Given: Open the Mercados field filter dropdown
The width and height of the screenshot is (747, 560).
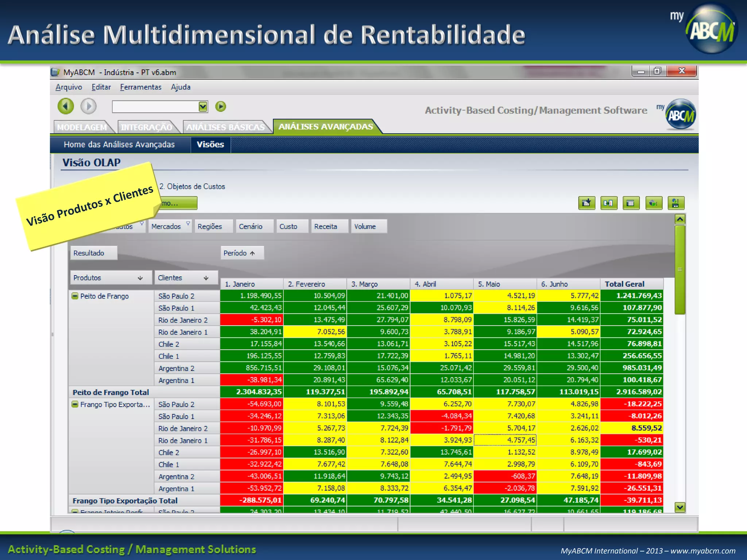Looking at the screenshot, I should (188, 223).
